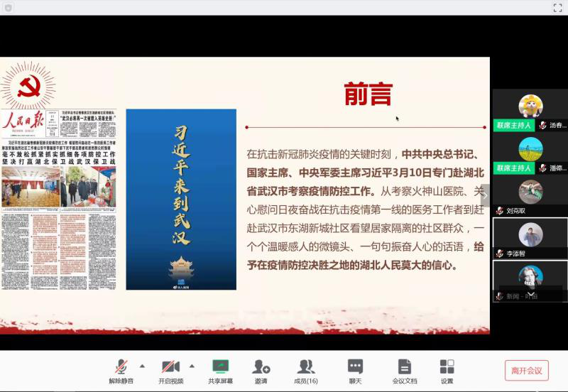
Task: Click second 联席主持人 co-host badge
Action: coord(513,168)
